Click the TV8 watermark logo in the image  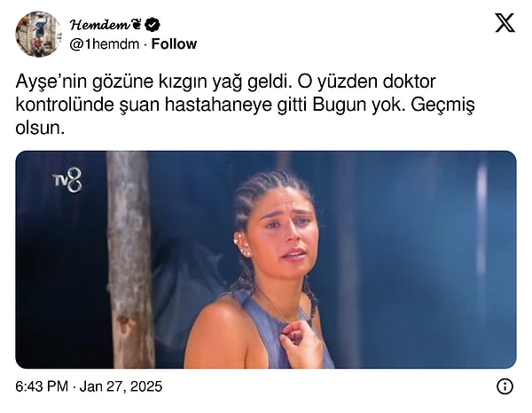[67, 180]
